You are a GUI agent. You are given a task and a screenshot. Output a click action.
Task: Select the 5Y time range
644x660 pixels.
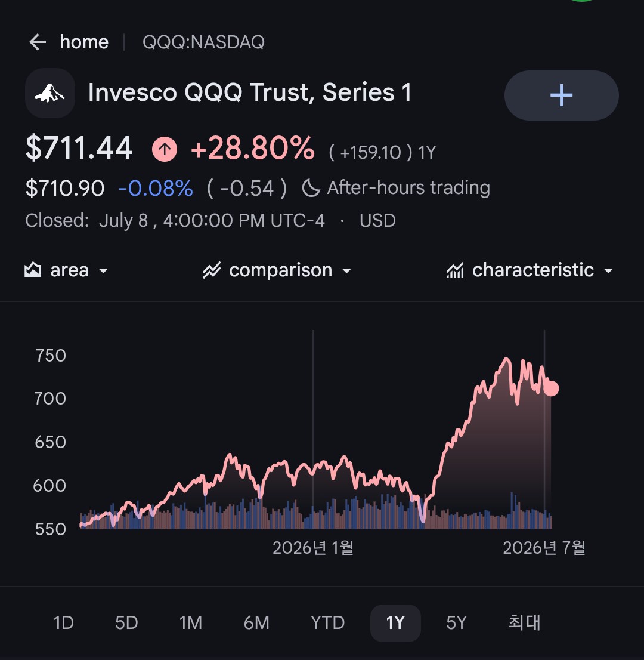point(456,622)
